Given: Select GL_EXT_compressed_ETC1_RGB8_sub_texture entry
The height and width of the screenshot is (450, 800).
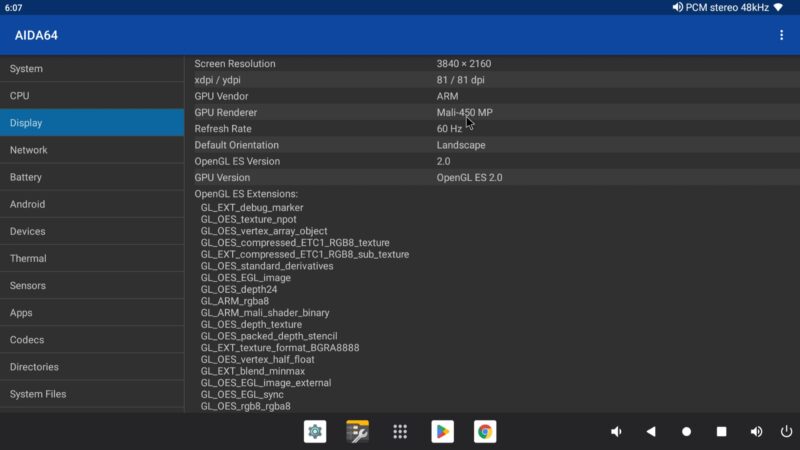Looking at the screenshot, I should [305, 254].
